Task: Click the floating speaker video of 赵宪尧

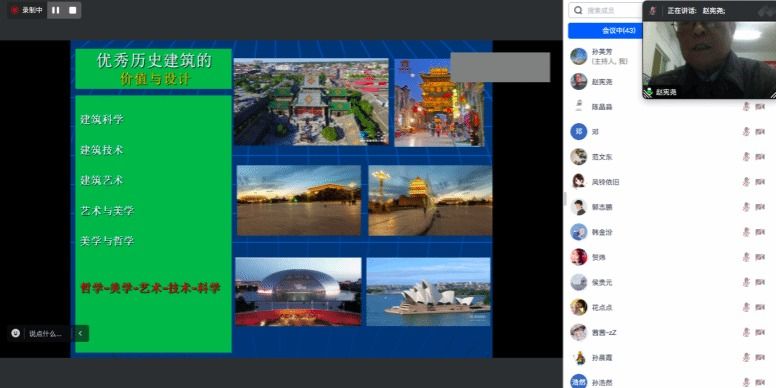Action: tap(709, 58)
